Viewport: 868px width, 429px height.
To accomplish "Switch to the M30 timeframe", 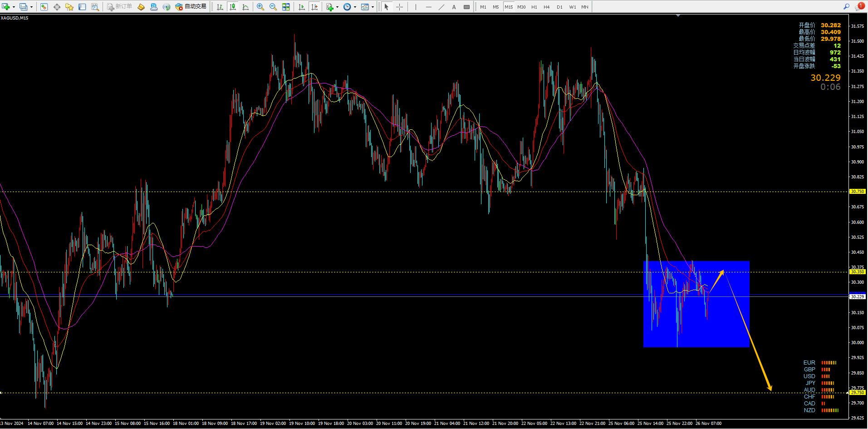I will [x=521, y=7].
